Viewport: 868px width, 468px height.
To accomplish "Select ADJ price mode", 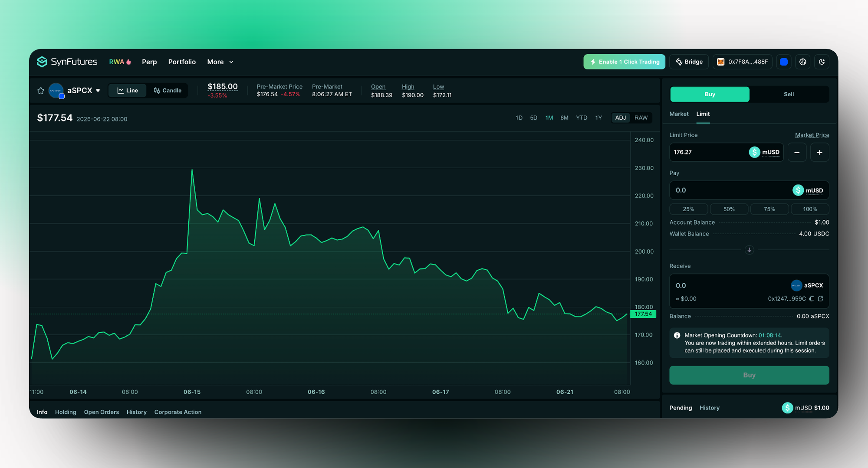I will [x=621, y=118].
